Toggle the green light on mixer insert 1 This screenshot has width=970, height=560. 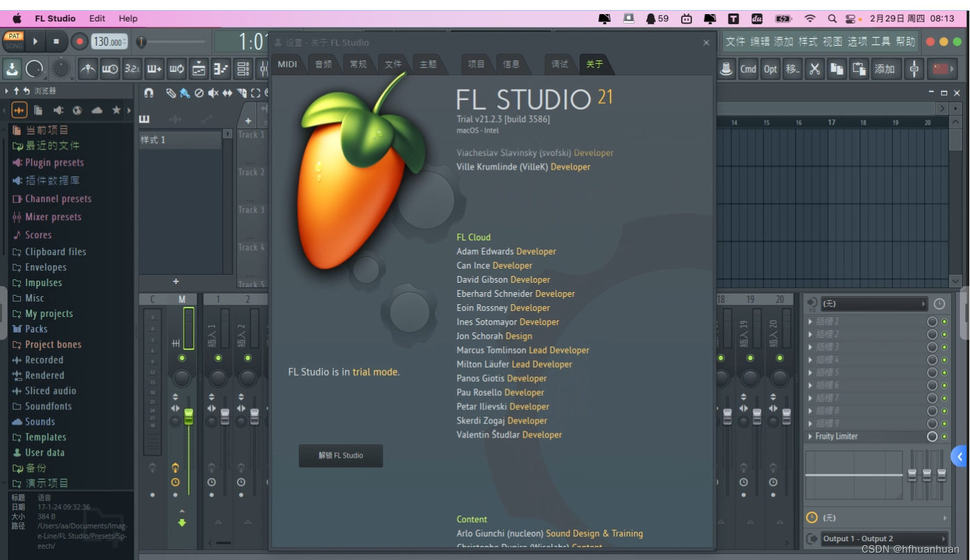218,358
